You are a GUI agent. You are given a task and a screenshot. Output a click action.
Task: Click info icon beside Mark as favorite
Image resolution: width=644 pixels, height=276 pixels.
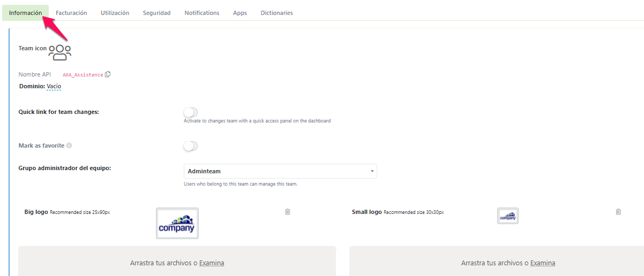pos(69,145)
